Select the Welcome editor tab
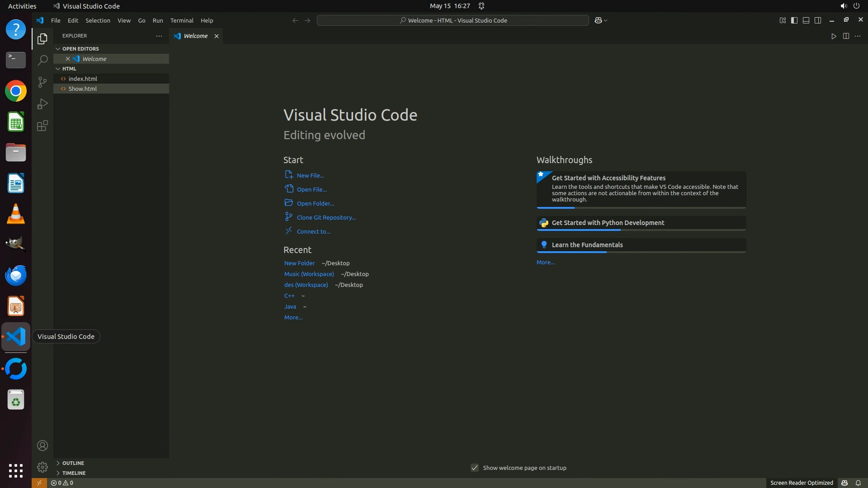868x488 pixels. tap(196, 36)
